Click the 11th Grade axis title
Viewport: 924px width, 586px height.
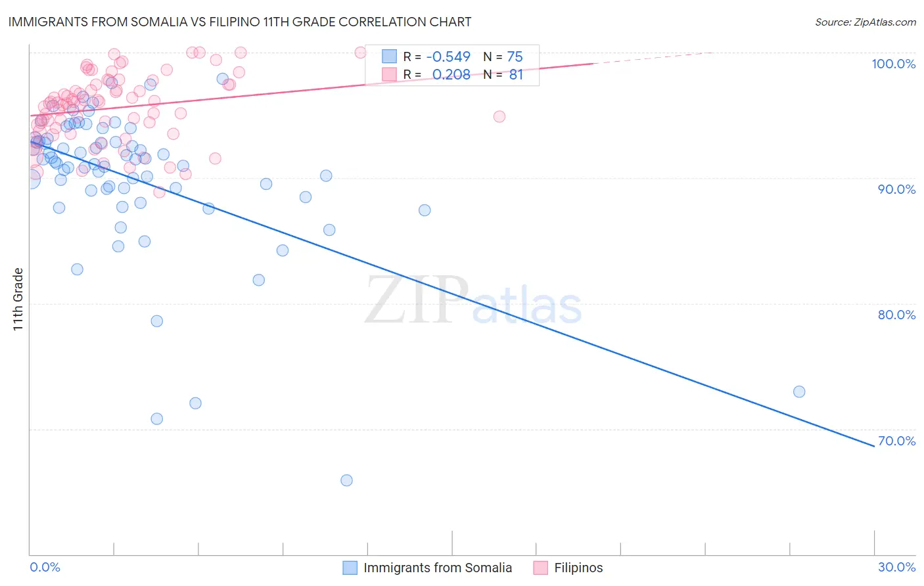pyautogui.click(x=18, y=299)
